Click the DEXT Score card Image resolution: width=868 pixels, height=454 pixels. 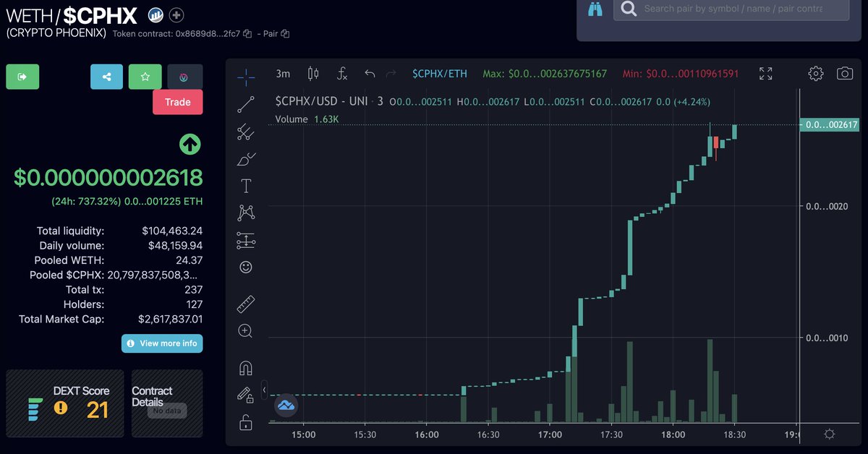pos(65,403)
